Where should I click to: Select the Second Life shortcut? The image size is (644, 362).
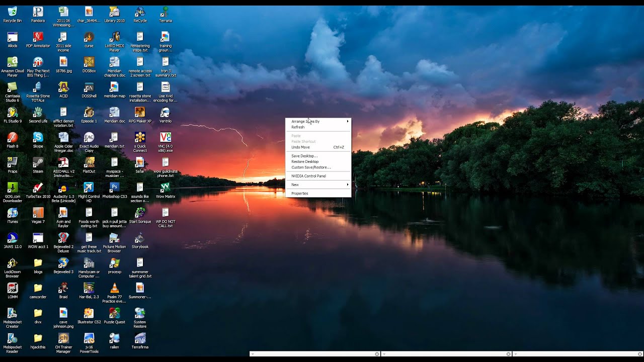[x=38, y=115]
